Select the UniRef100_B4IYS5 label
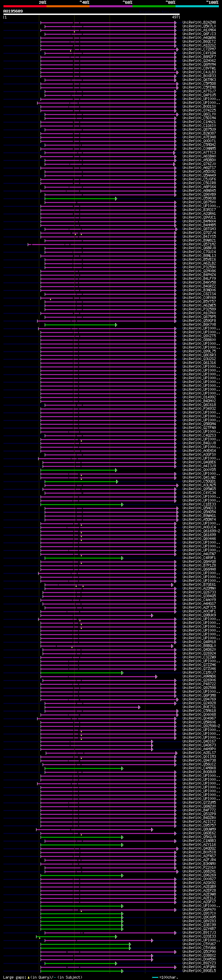 (199, 237)
